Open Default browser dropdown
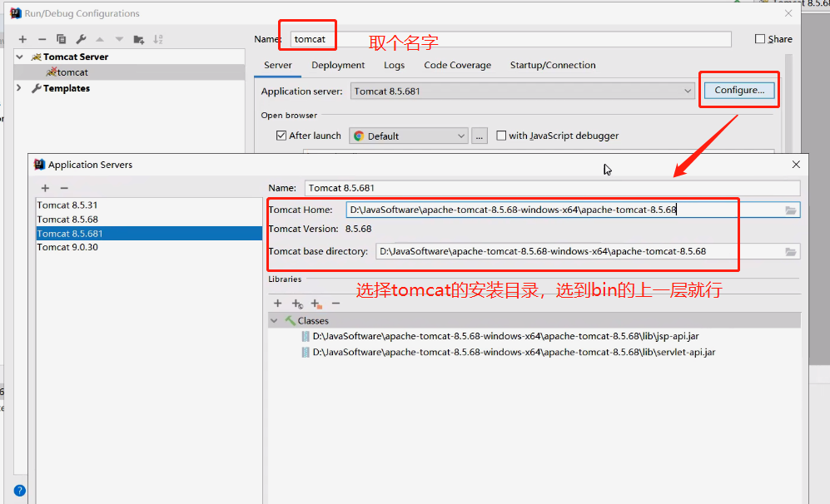 pyautogui.click(x=408, y=136)
